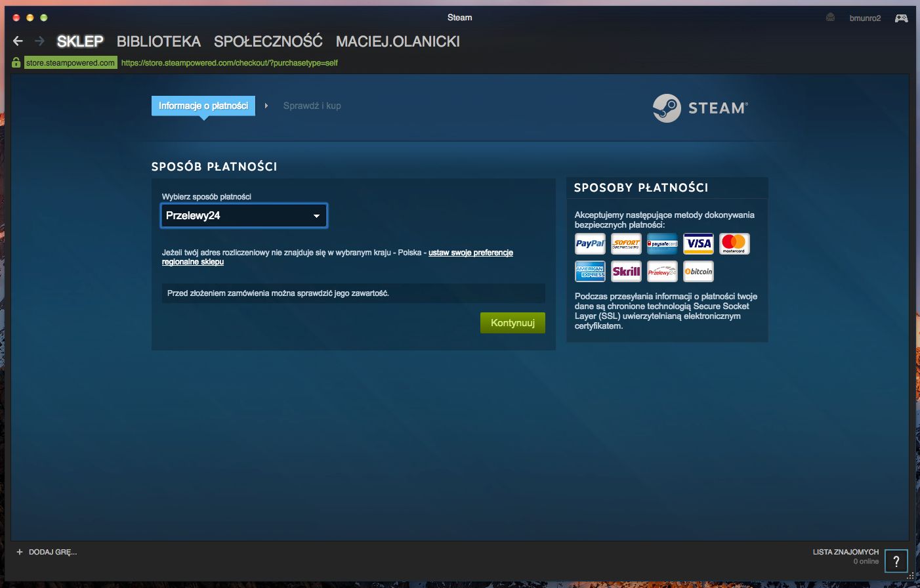This screenshot has width=920, height=588.
Task: Choose the VISA payment icon
Action: pos(698,243)
